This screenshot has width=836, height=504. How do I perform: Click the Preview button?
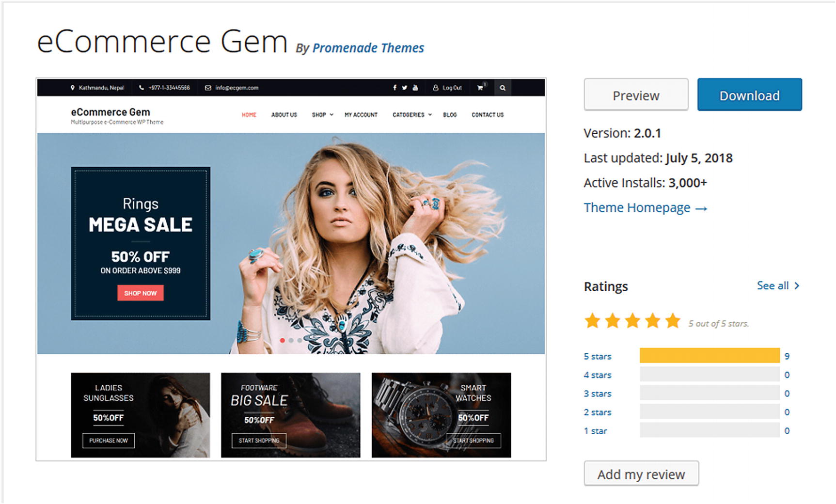pyautogui.click(x=636, y=95)
